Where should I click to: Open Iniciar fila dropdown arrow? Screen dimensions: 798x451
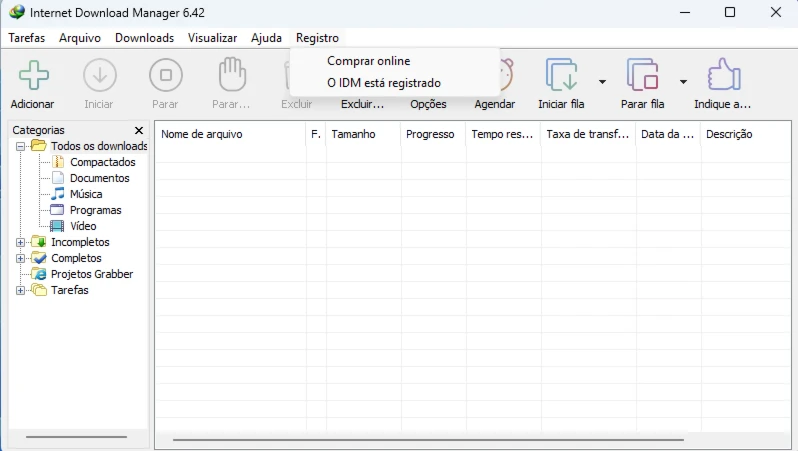click(x=602, y=82)
